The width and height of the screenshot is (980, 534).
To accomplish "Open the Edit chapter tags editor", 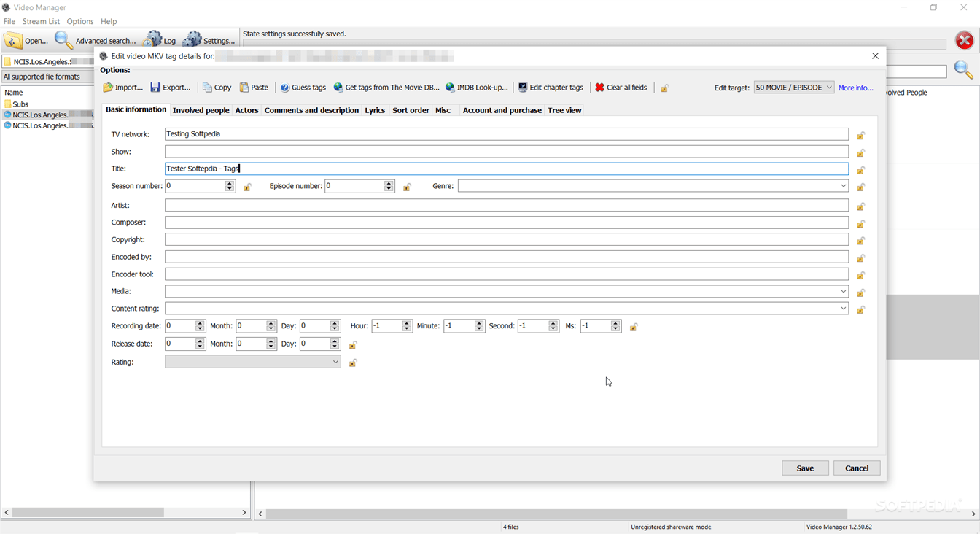I will (551, 87).
